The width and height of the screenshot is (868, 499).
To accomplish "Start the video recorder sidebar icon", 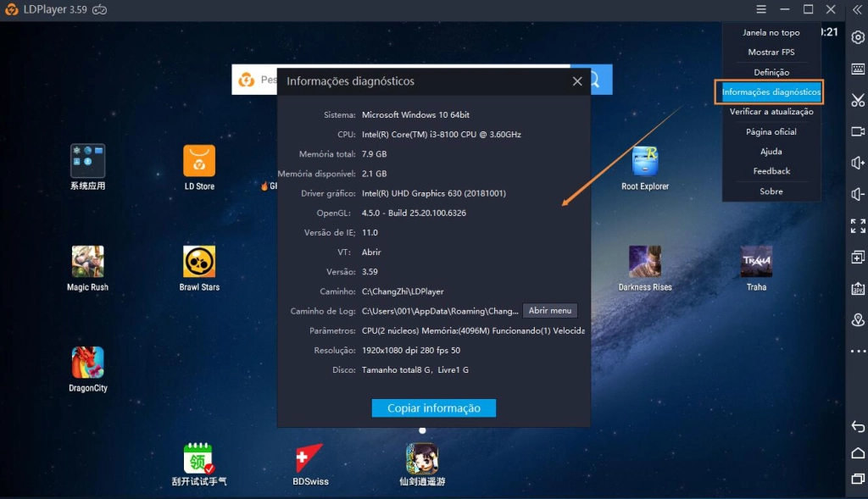I will pos(858,131).
